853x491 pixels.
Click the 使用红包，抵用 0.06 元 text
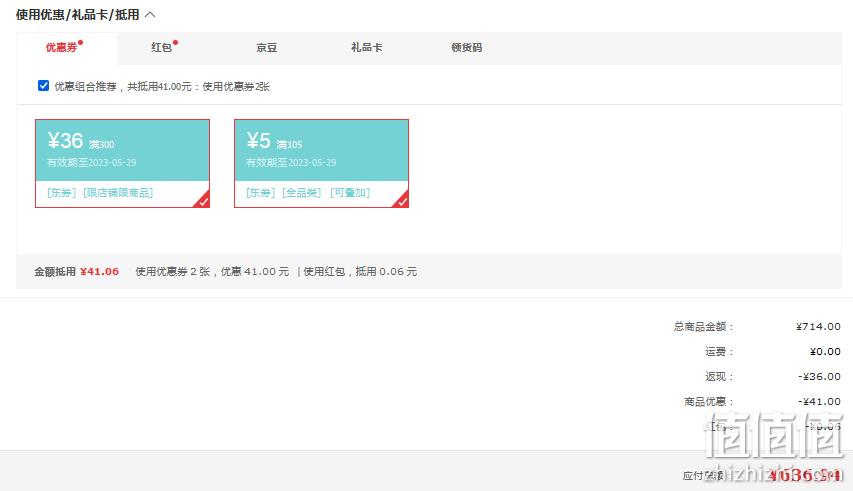(360, 271)
